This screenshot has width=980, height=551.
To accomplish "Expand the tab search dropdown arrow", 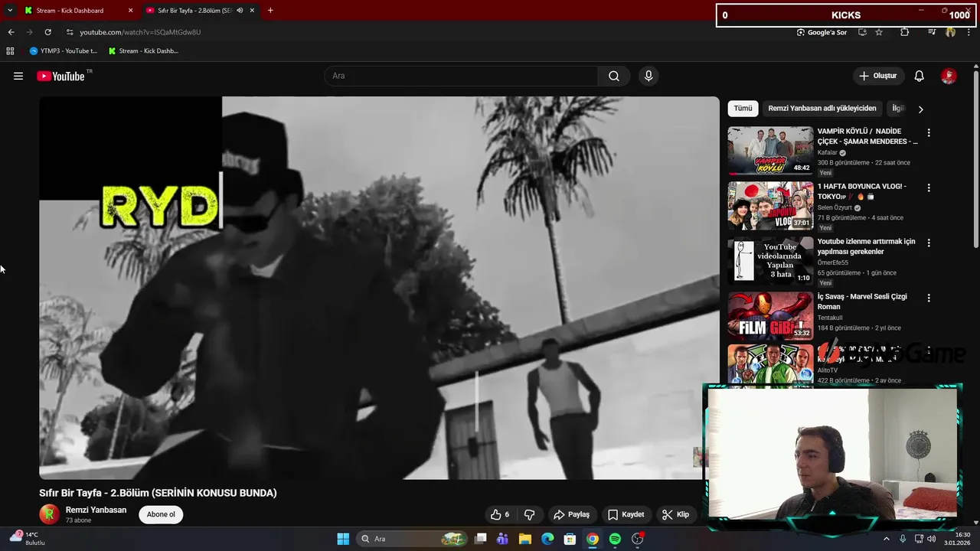I will coord(10,11).
